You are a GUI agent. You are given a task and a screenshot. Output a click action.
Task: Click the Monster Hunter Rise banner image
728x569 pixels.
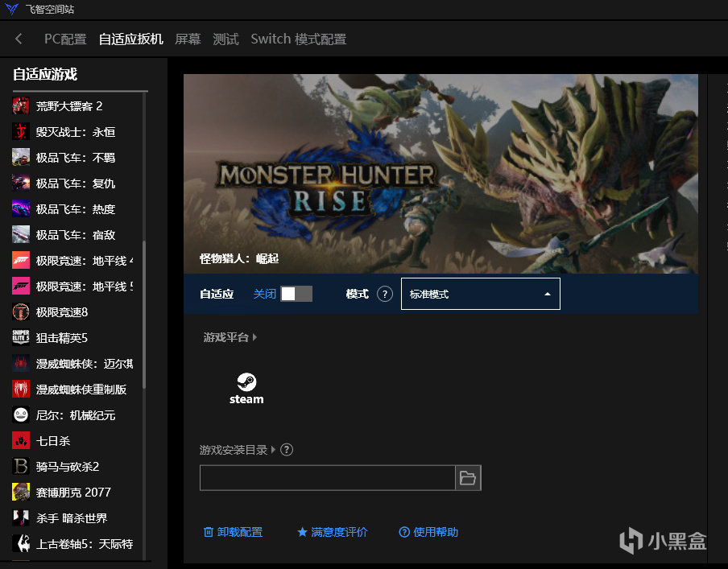(x=441, y=174)
